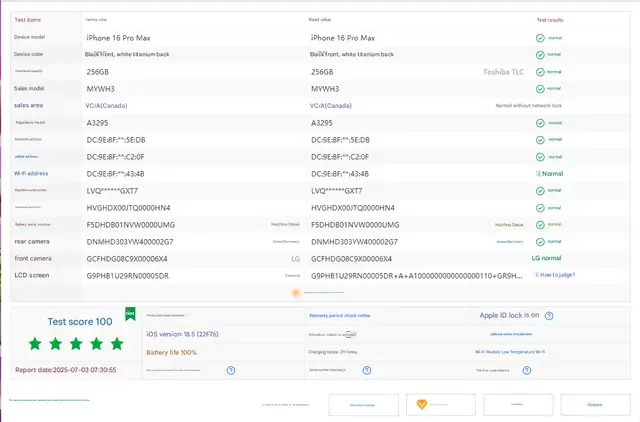Click the iOS version 18.5 (22F76) entry
This screenshot has height=422, width=640.
click(182, 334)
